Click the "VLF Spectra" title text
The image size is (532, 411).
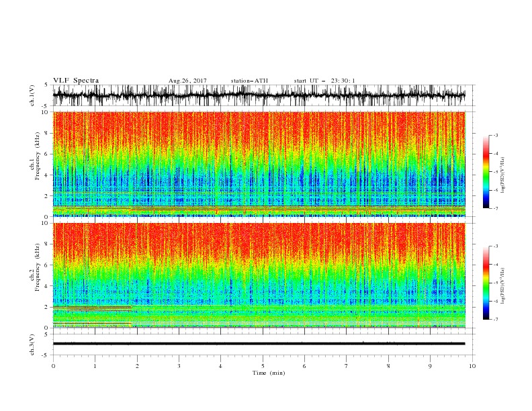(x=76, y=81)
